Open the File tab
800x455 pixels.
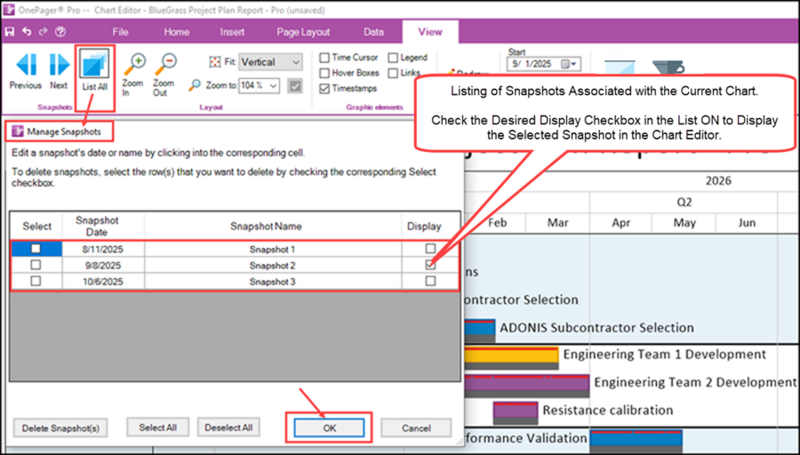coord(120,32)
